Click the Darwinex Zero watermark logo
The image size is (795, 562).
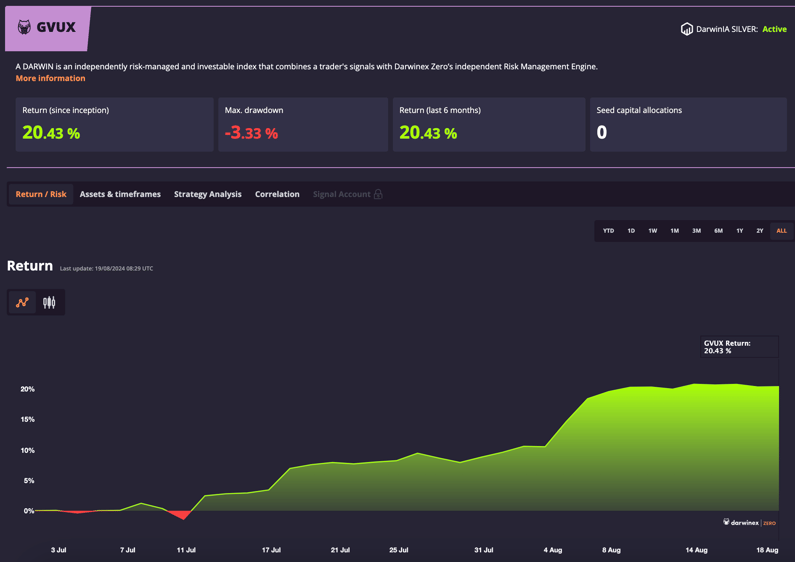point(749,522)
